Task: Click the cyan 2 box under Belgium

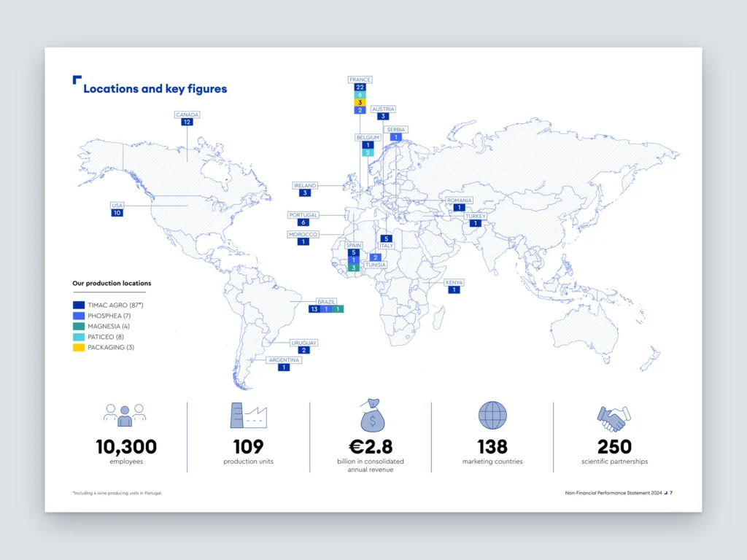Action: (368, 153)
